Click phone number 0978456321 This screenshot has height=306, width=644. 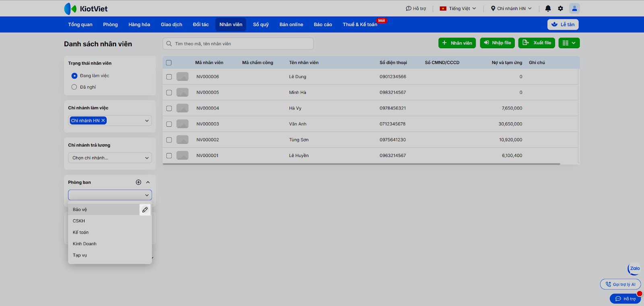(x=393, y=108)
